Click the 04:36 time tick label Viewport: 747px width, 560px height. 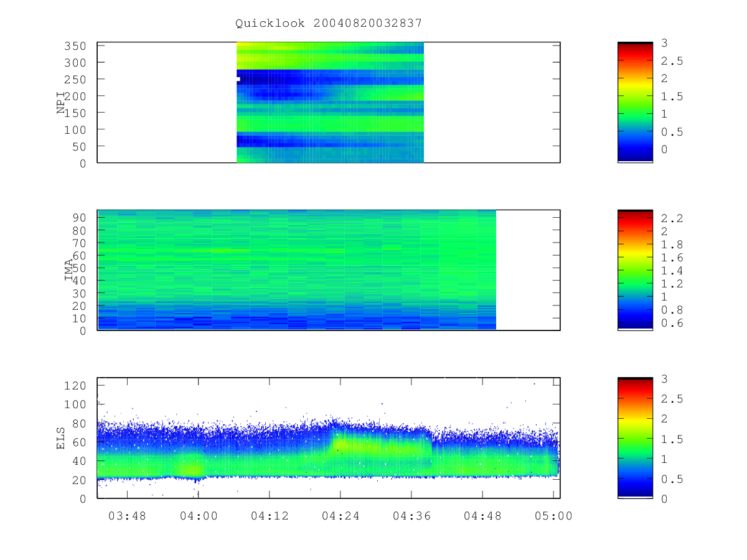(x=411, y=516)
